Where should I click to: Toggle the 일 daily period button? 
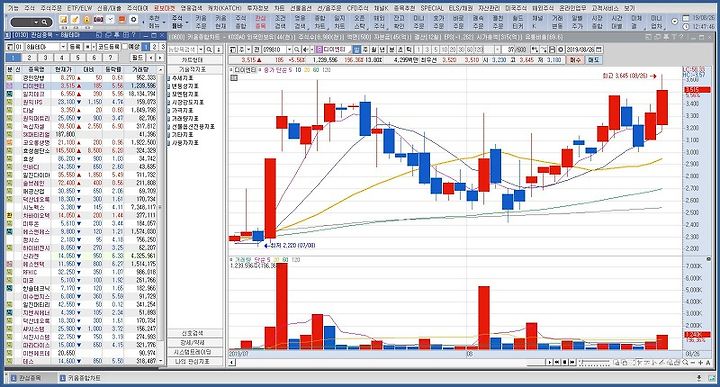357,50
